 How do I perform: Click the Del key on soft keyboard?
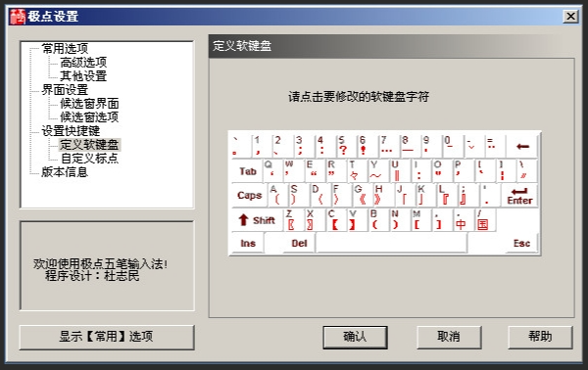tap(299, 244)
